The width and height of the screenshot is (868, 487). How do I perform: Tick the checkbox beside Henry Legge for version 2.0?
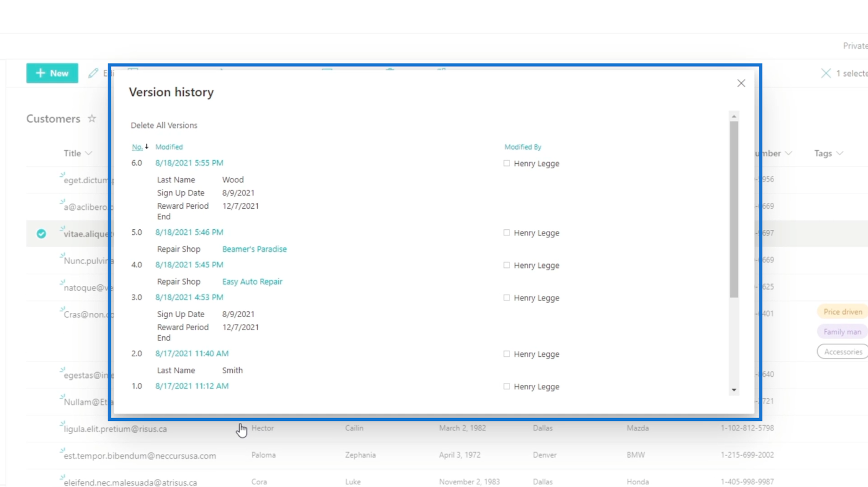pyautogui.click(x=507, y=354)
